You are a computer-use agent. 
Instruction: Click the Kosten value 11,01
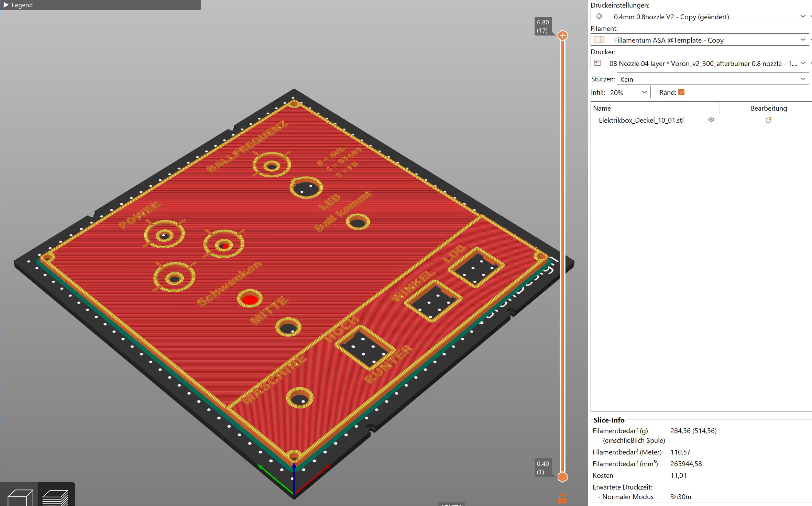point(678,475)
